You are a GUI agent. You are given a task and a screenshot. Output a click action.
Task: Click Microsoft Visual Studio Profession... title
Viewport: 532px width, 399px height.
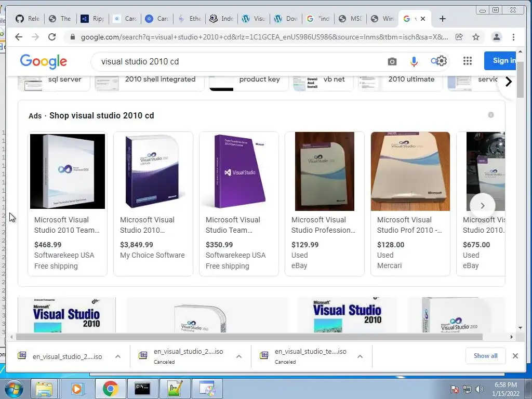[323, 225]
